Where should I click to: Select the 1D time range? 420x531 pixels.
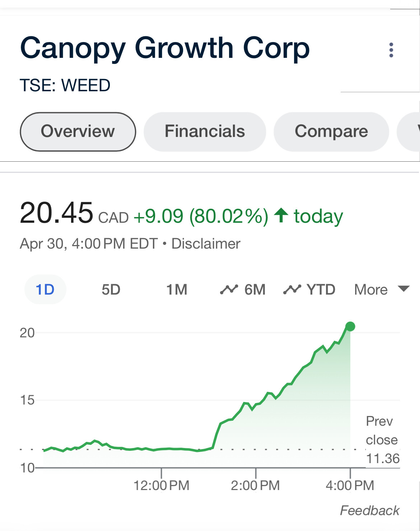(45, 290)
